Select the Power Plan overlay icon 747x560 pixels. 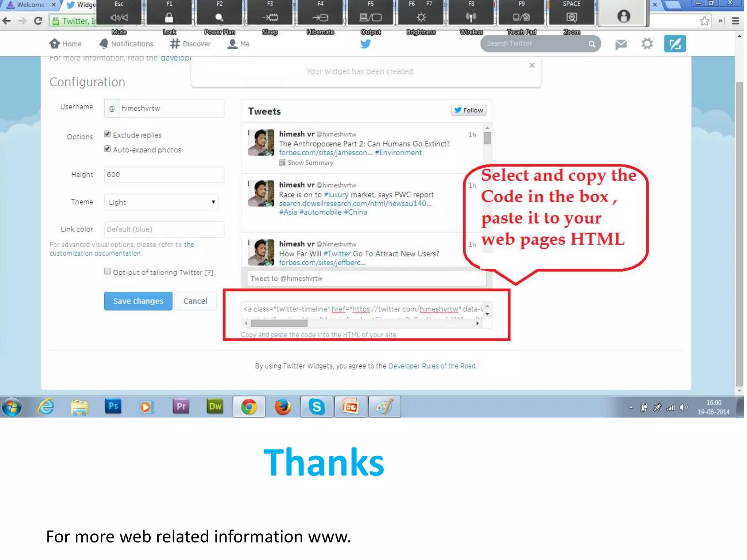pos(219,17)
